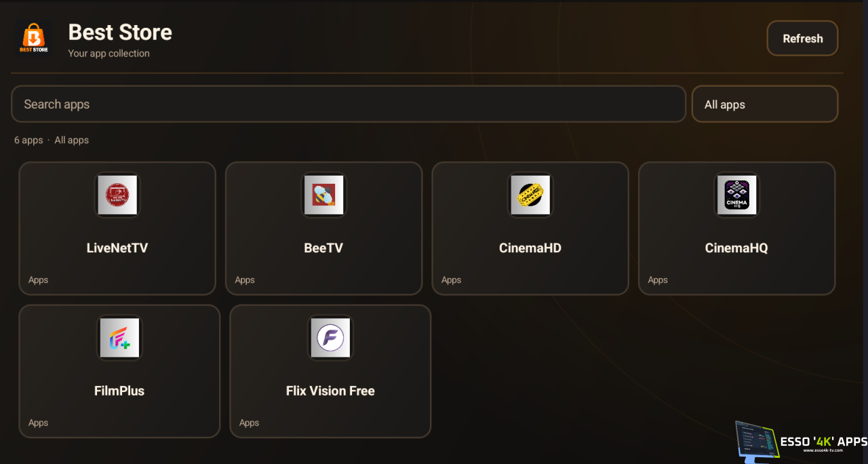Open the LiveNetTV app icon
This screenshot has height=464, width=868.
click(117, 195)
